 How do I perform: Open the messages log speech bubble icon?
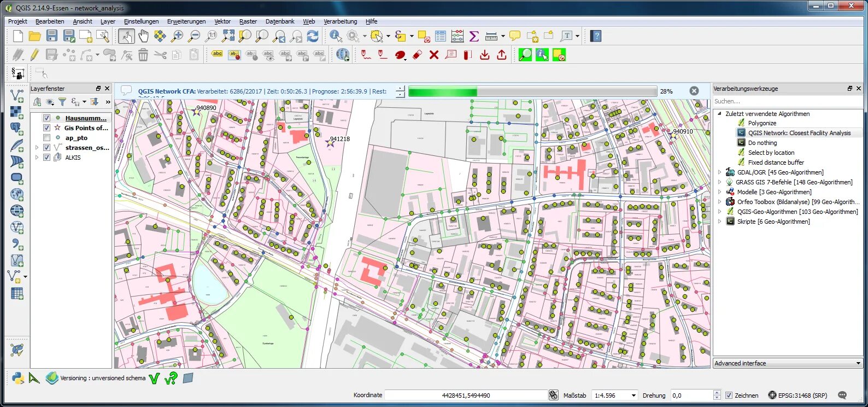point(842,395)
